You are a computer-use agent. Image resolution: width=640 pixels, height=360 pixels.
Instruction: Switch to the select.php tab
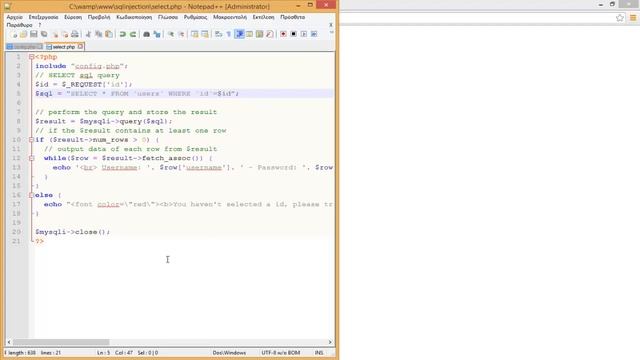click(x=64, y=47)
